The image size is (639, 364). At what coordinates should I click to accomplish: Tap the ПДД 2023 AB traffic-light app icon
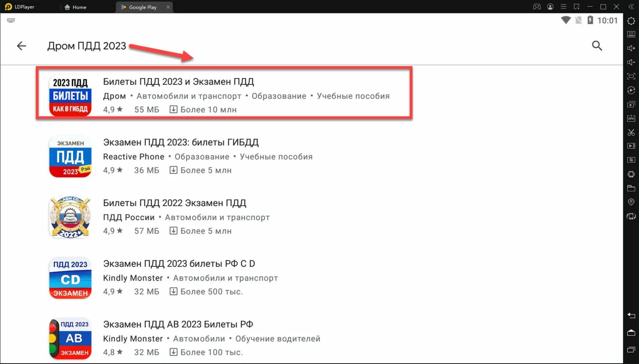click(70, 339)
